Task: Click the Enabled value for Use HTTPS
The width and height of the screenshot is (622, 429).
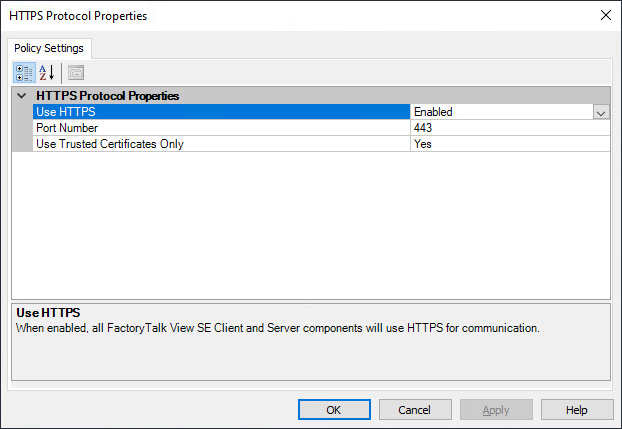Action: pos(500,112)
